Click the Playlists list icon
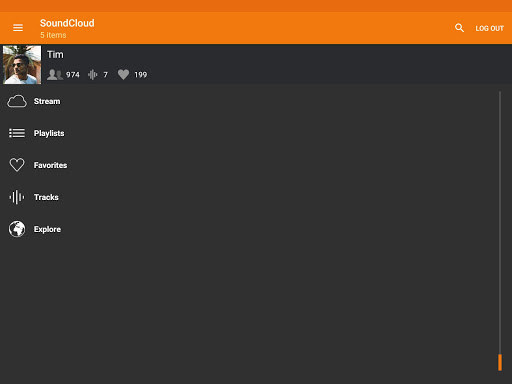512x384 pixels. click(17, 133)
